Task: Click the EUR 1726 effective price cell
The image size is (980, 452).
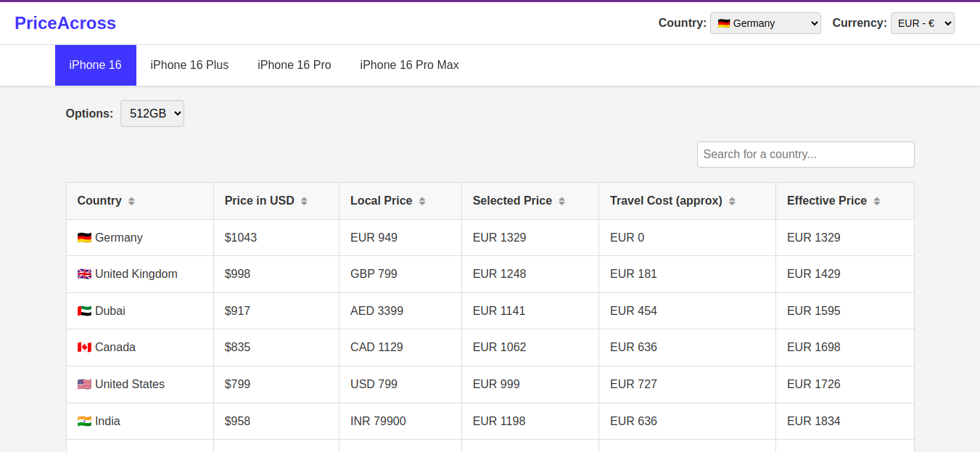Action: pos(845,385)
